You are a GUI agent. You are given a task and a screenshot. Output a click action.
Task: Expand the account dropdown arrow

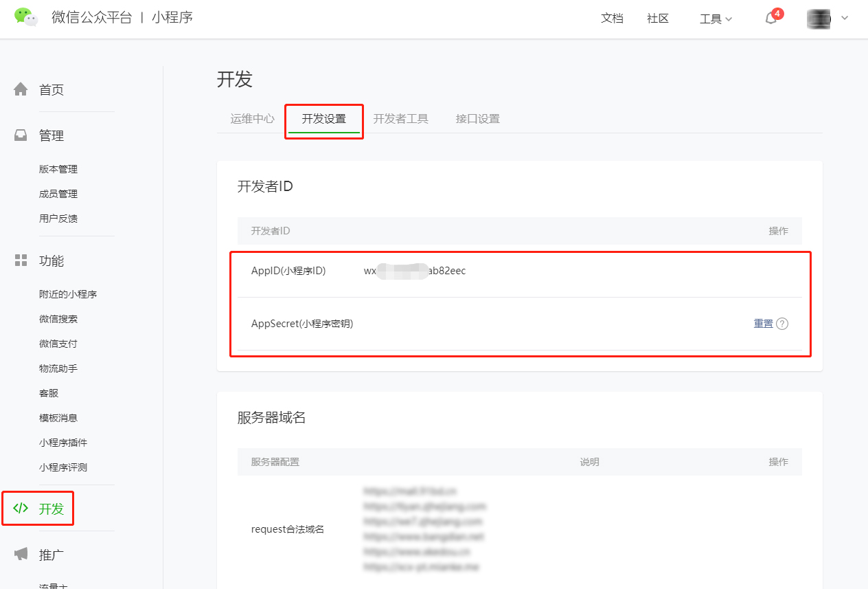845,19
